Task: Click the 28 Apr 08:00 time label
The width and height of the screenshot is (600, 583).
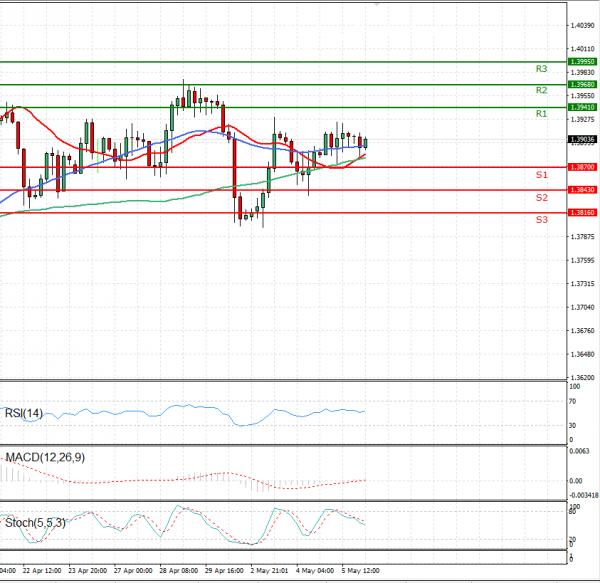Action: pos(179,571)
